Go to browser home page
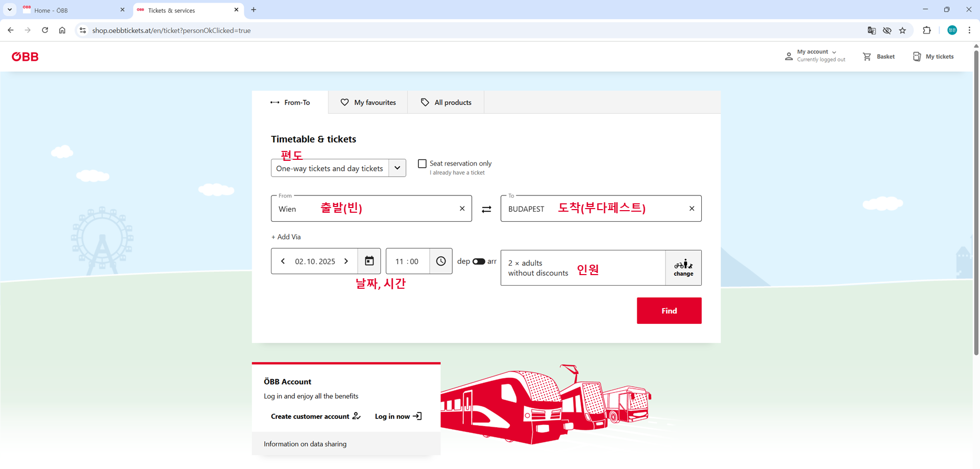980x469 pixels. tap(62, 30)
